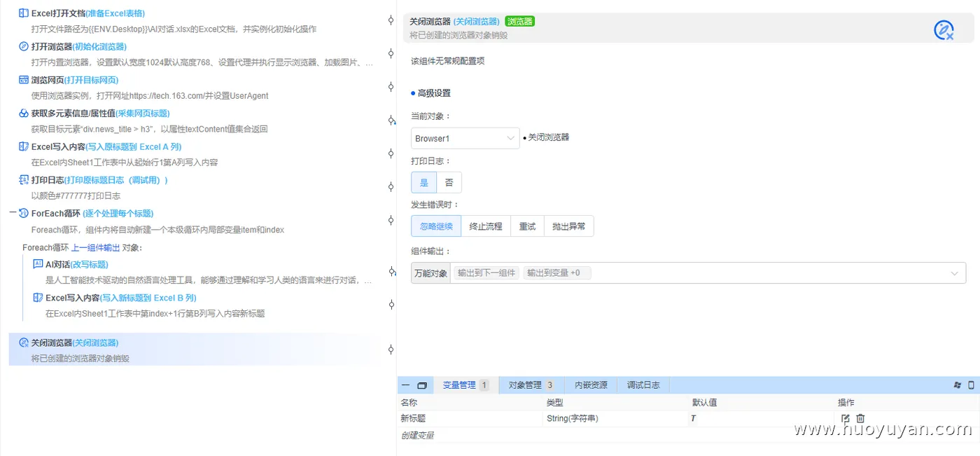The width and height of the screenshot is (980, 456).
Task: Maximize the bottom panel with window icon
Action: (422, 385)
